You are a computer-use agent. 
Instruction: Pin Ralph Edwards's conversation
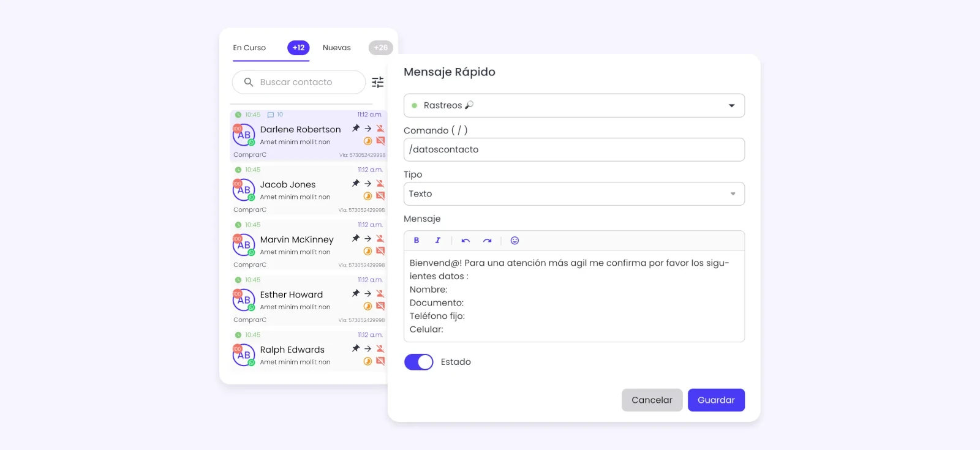click(356, 349)
